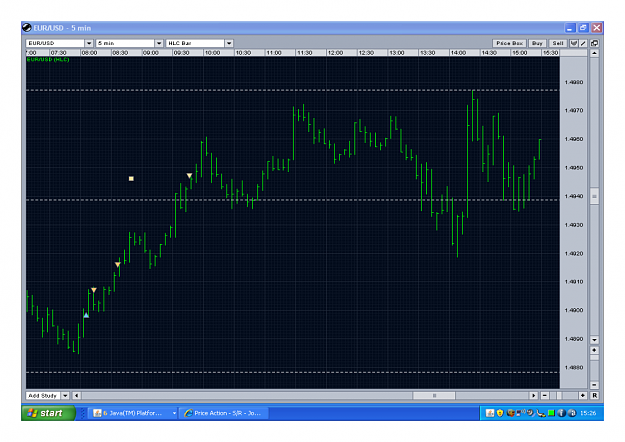Click the R reset zoom button
The image size is (625, 442).
(594, 395)
